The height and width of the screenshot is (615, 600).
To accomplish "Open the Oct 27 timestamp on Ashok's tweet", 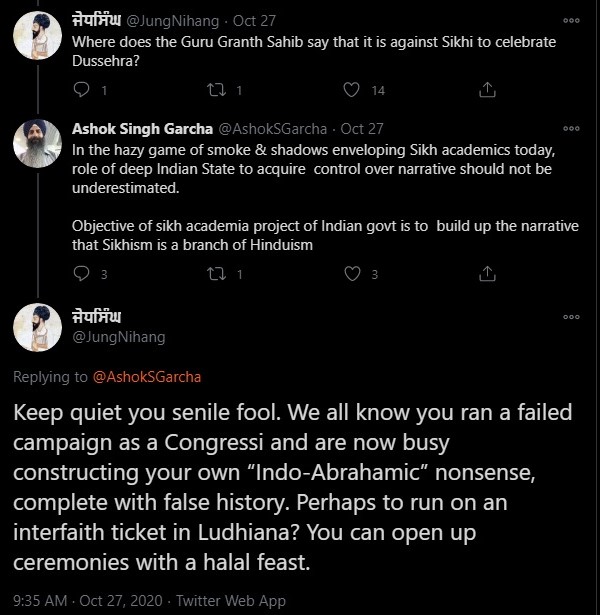I will (362, 129).
